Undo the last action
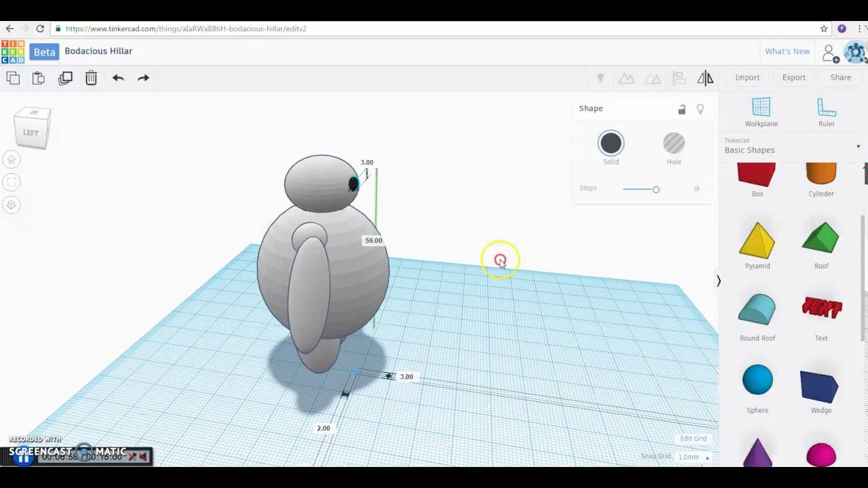 (118, 78)
